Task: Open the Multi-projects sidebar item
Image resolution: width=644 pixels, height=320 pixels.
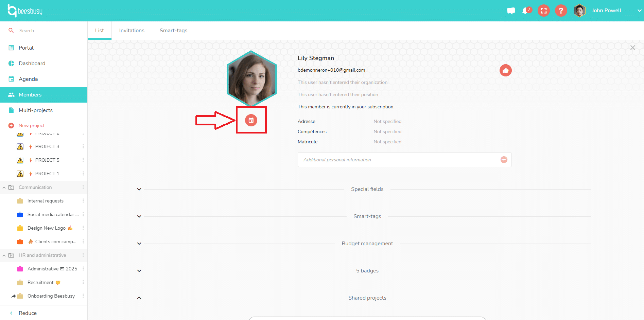Action: pyautogui.click(x=36, y=110)
